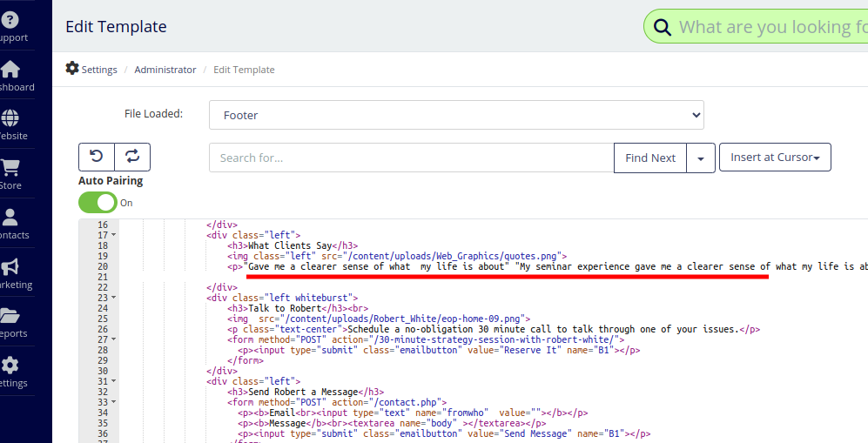Click the strategy-session form action line
Screen dimensions: 868x443
pos(426,339)
